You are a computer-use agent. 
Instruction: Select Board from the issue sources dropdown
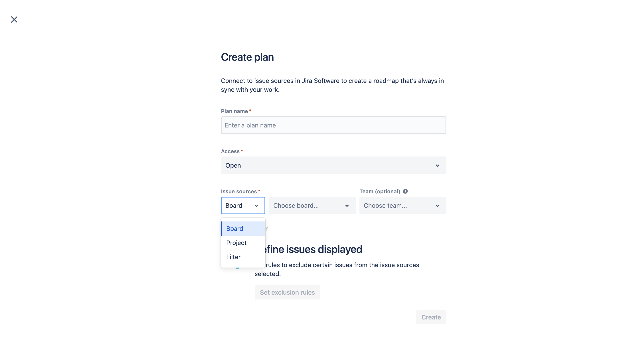[x=243, y=228]
